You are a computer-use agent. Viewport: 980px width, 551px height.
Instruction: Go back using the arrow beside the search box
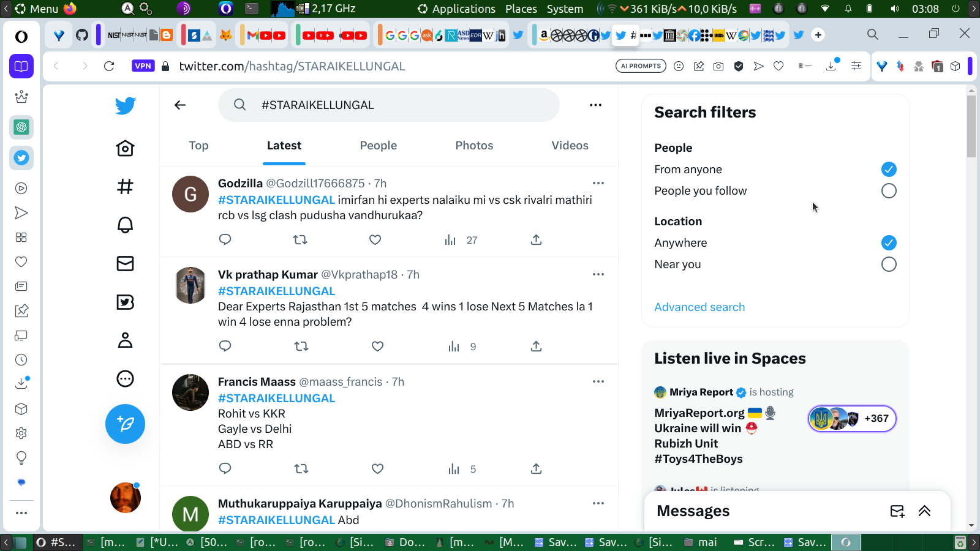click(180, 105)
